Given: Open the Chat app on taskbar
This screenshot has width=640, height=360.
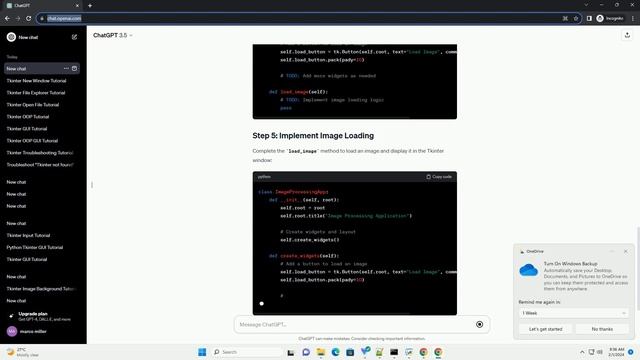Looking at the screenshot, I should (306, 352).
